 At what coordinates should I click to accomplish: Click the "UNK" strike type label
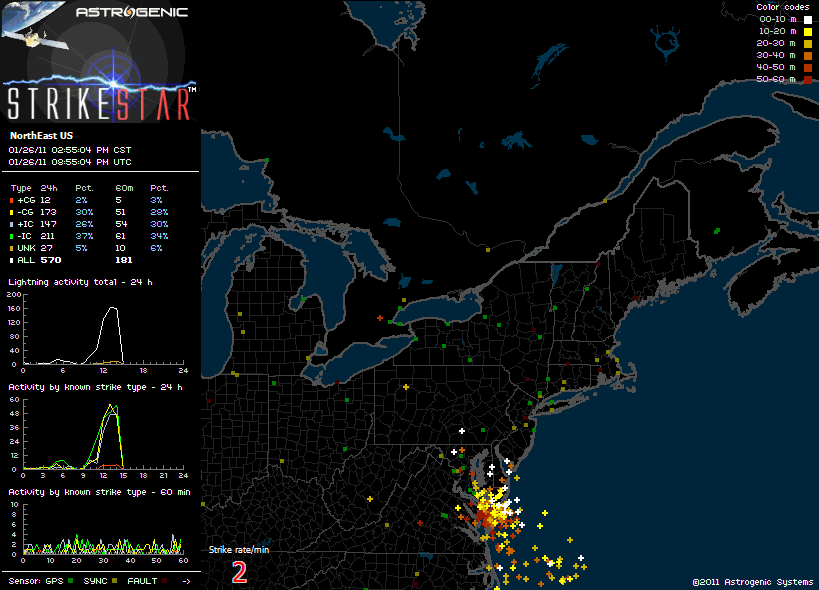(27, 248)
